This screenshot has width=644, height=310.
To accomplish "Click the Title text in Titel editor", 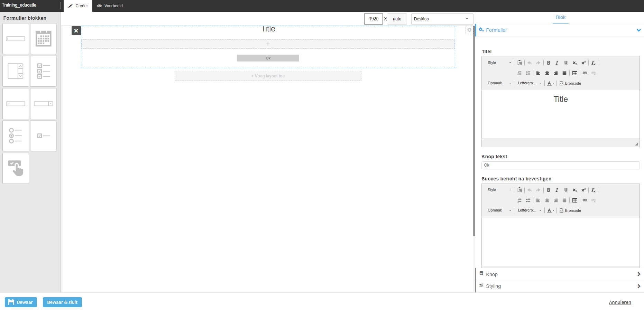I will [561, 99].
